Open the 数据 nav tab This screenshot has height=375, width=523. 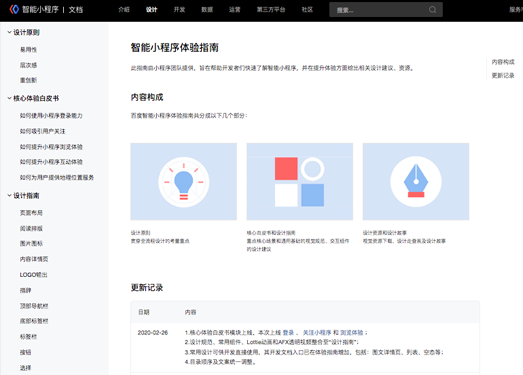pos(207,10)
